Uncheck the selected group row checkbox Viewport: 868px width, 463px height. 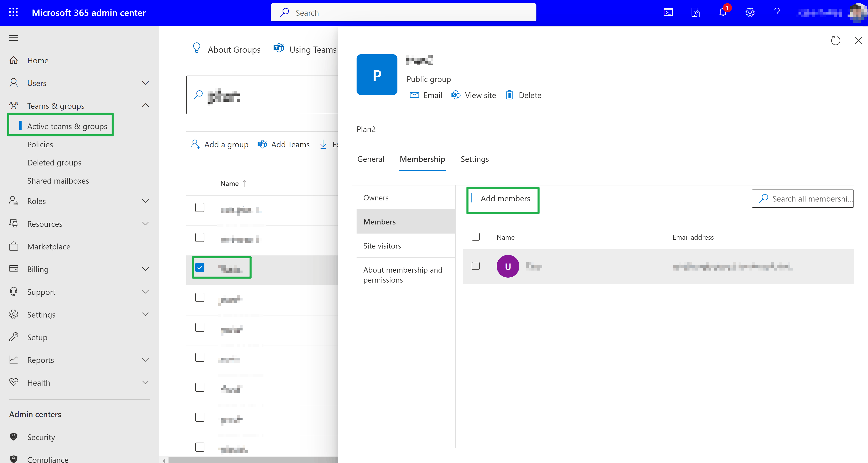tap(200, 267)
